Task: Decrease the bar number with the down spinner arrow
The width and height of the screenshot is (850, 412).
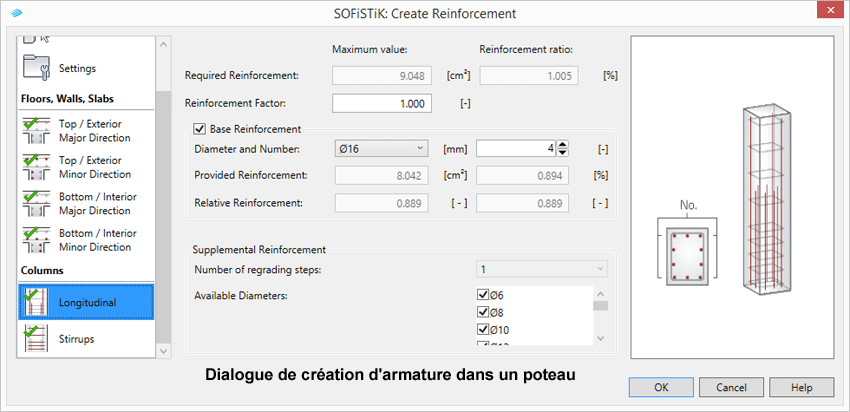Action: click(x=563, y=152)
